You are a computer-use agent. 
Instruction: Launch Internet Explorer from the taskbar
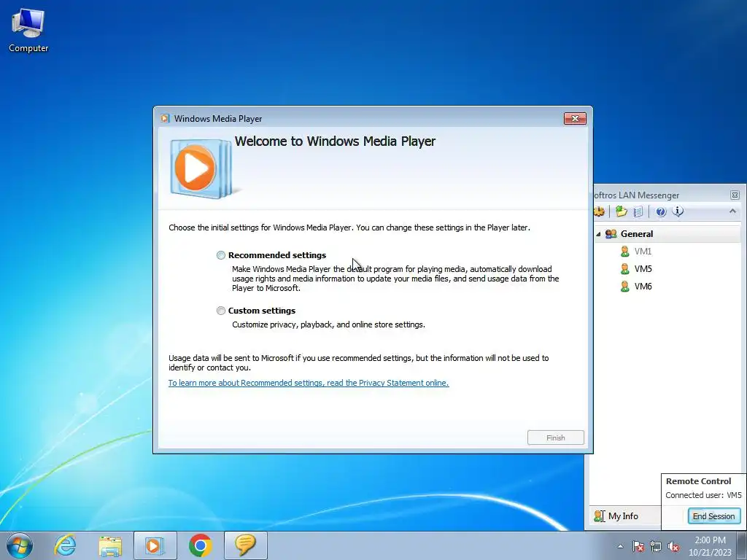[65, 545]
